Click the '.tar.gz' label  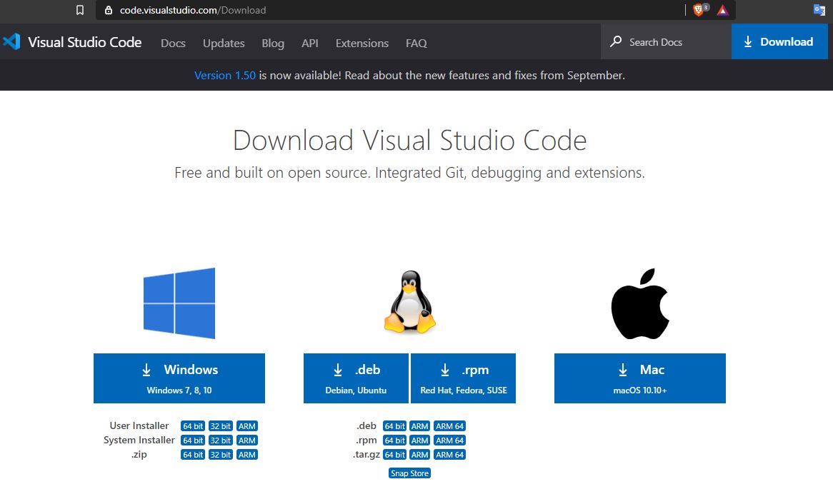[366, 455]
